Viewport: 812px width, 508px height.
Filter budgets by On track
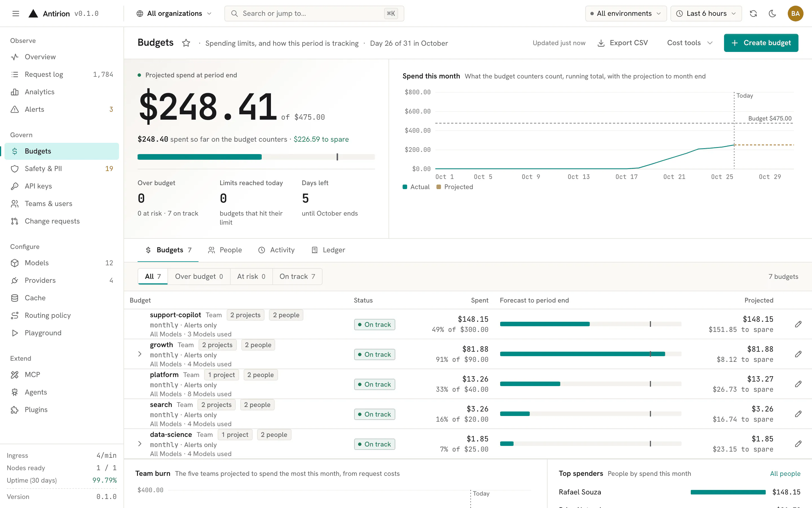297,277
